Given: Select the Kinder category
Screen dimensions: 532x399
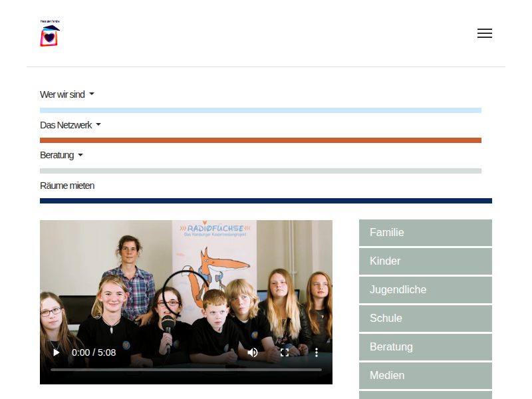Looking at the screenshot, I should point(425,261).
